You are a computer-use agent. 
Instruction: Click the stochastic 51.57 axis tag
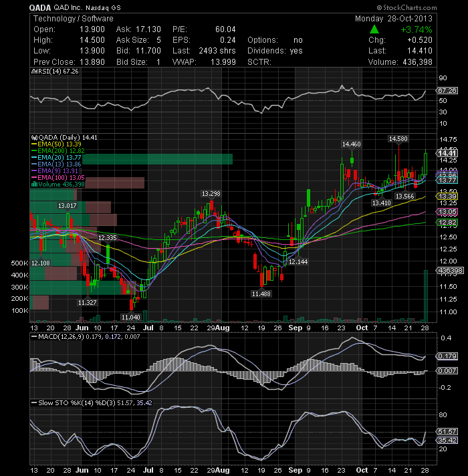click(x=447, y=432)
